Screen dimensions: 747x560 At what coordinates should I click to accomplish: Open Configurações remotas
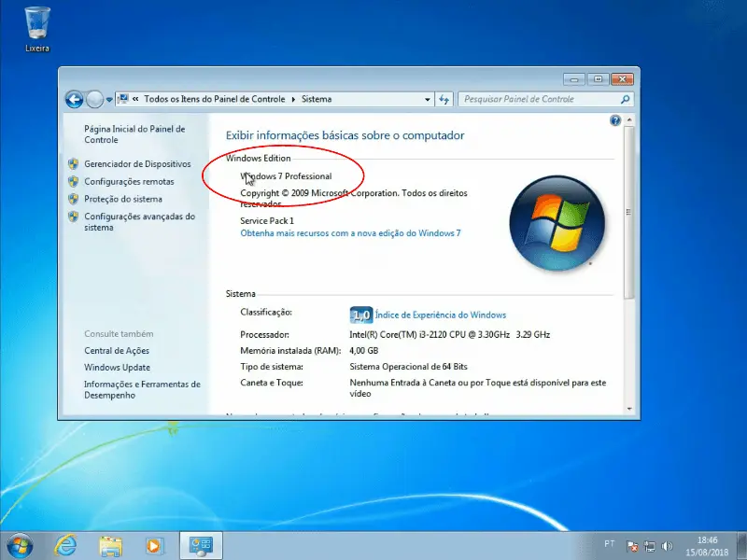(129, 181)
